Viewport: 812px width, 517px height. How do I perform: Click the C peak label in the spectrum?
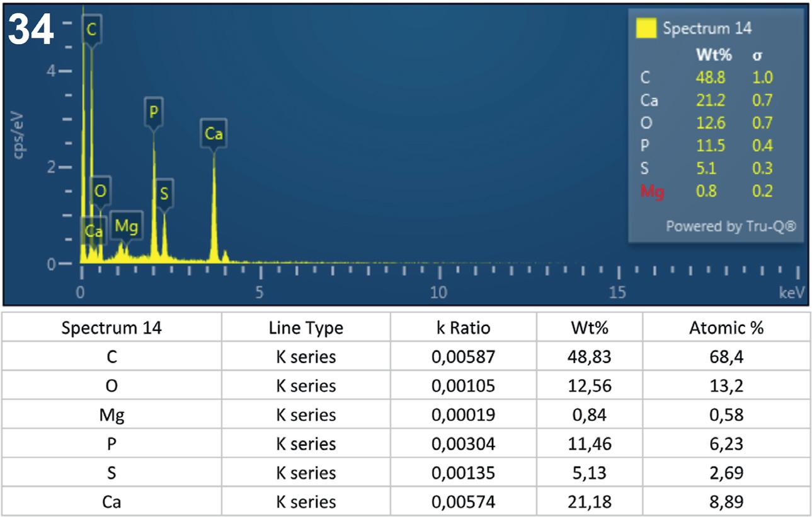coord(91,30)
